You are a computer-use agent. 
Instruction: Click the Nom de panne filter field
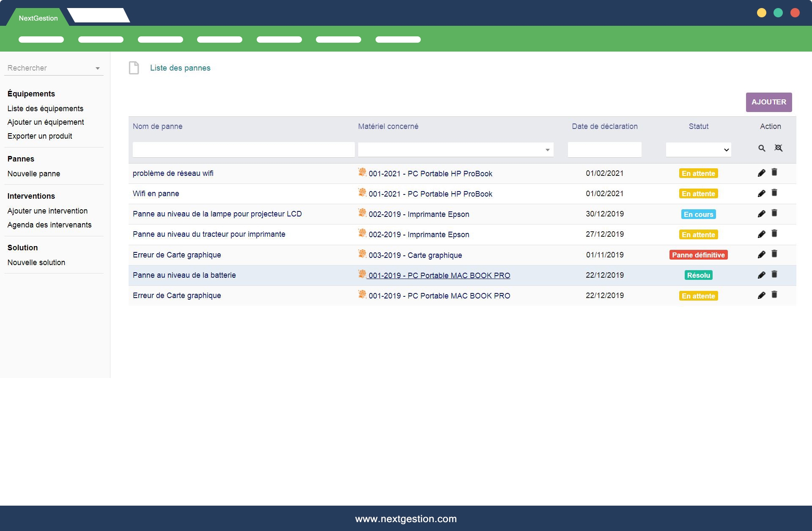(x=244, y=150)
